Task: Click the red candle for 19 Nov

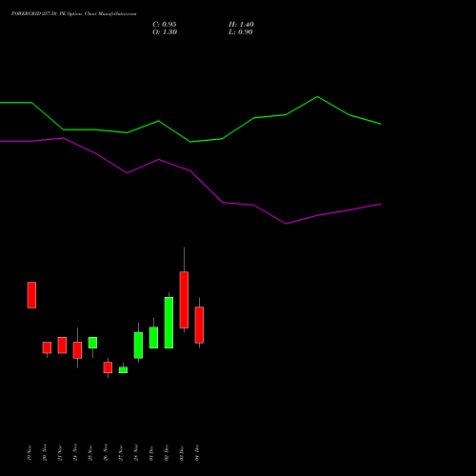Action: 31,295
